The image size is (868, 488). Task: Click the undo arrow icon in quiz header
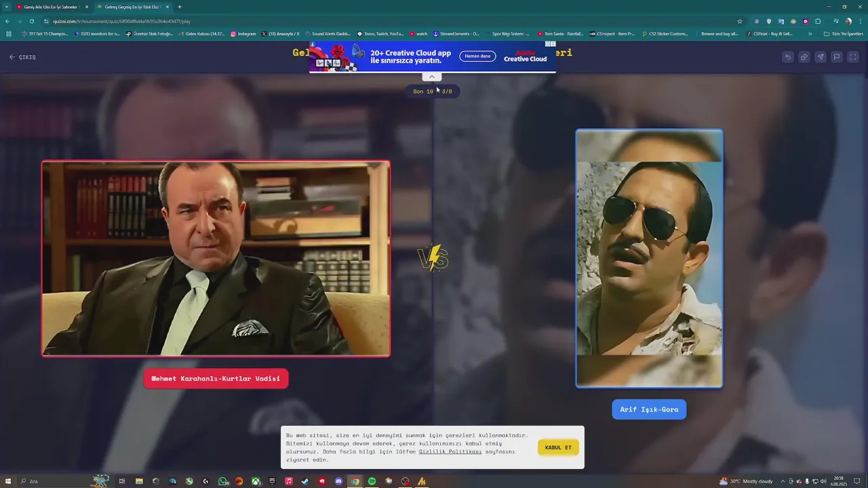[787, 57]
